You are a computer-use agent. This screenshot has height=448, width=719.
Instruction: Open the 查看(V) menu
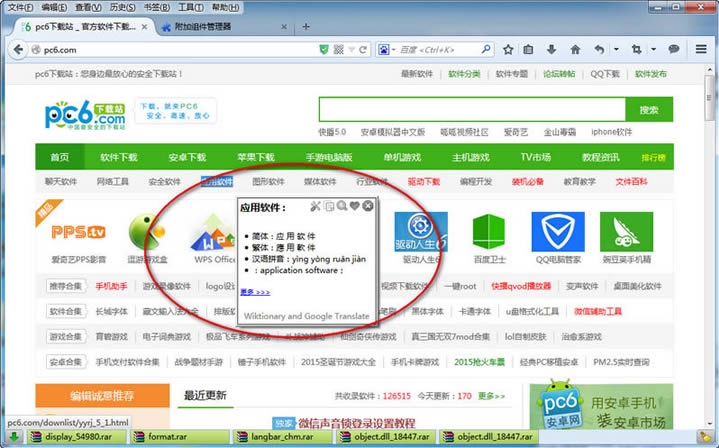[x=88, y=7]
